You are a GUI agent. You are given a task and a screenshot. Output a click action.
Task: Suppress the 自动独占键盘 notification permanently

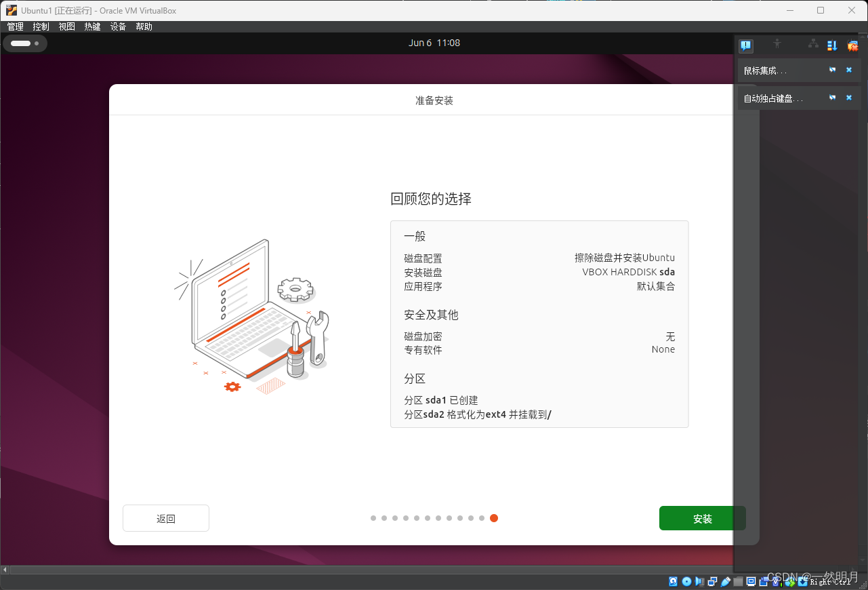[833, 98]
